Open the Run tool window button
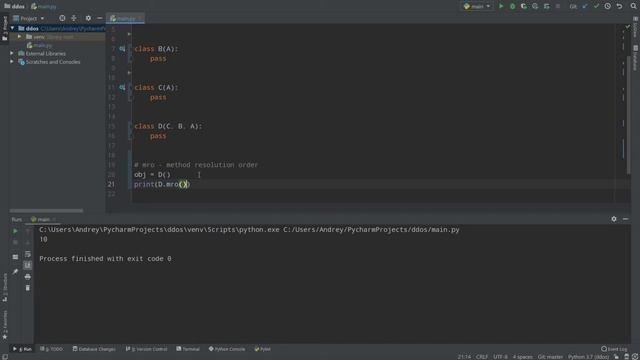This screenshot has width=640, height=360. point(22,349)
